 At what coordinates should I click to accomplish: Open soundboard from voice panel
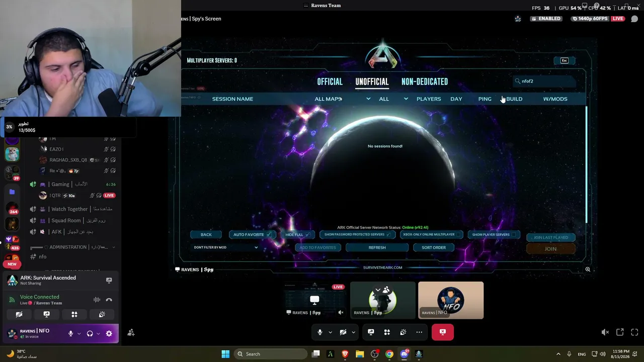[102, 314]
